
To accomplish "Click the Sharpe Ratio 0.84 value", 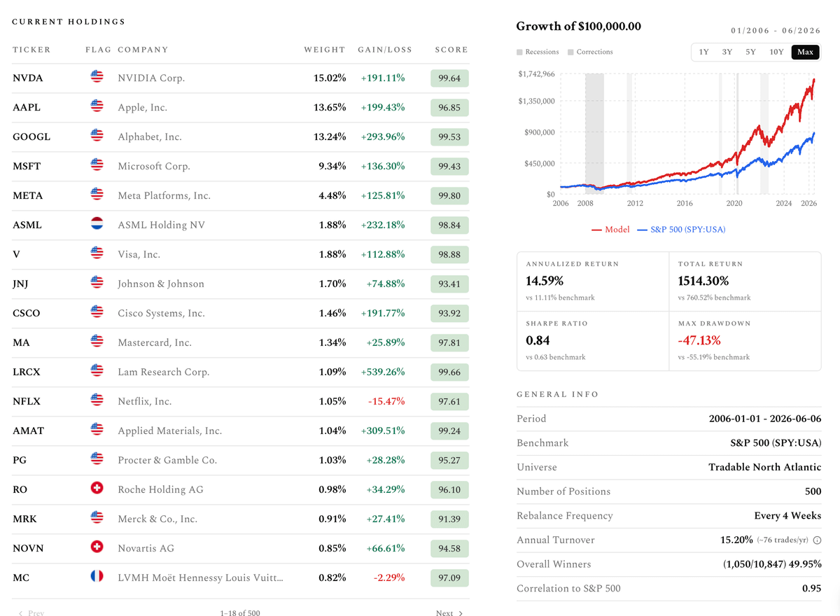I will click(538, 340).
